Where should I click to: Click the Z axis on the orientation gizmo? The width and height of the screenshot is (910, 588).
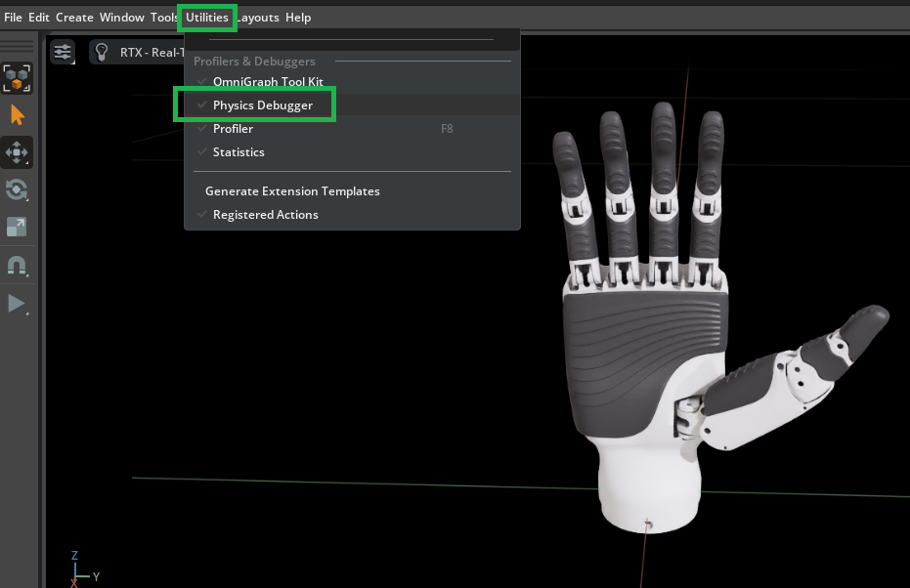[74, 555]
